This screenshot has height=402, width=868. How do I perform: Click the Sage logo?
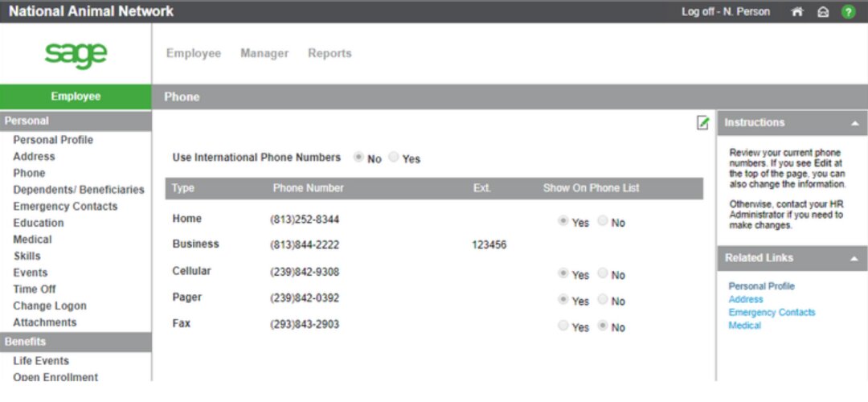[x=76, y=54]
